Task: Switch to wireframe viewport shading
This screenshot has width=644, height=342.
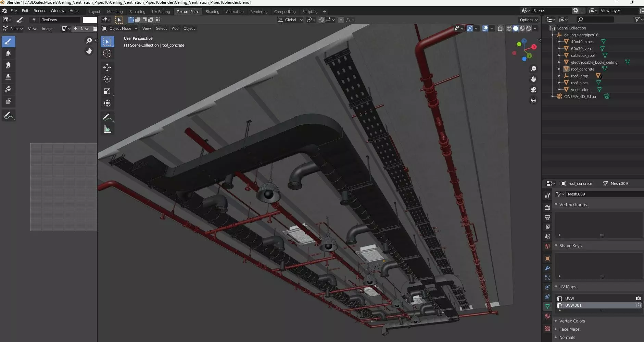Action: [x=509, y=28]
